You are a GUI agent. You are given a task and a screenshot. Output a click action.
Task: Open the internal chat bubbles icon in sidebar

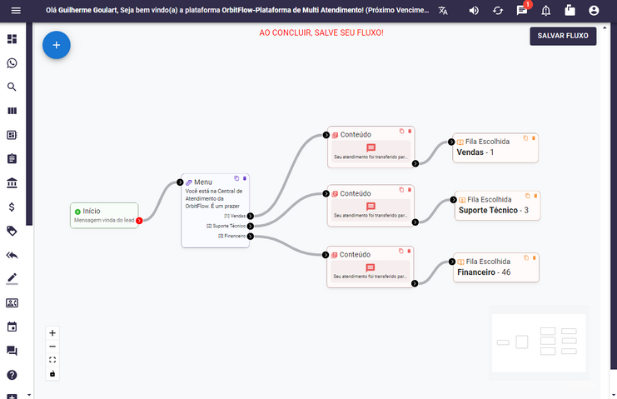click(12, 351)
